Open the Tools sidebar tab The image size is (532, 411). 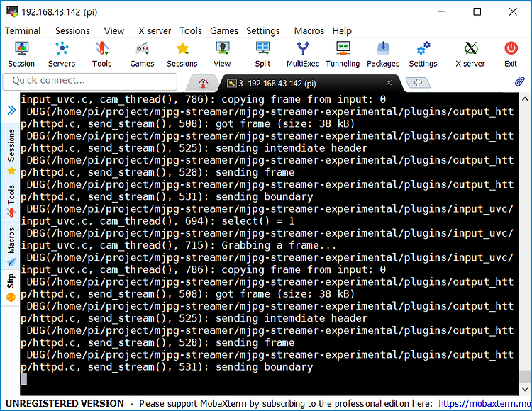tap(11, 200)
